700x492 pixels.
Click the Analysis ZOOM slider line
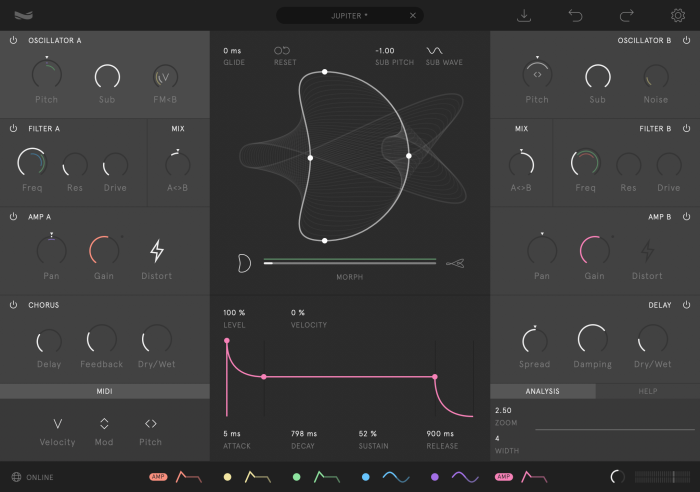(615, 429)
